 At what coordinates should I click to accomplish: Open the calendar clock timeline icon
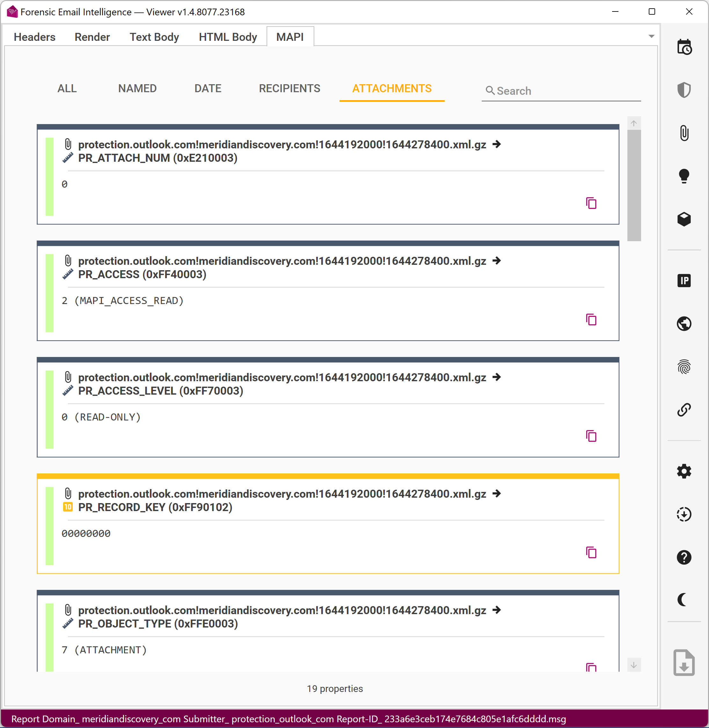684,47
